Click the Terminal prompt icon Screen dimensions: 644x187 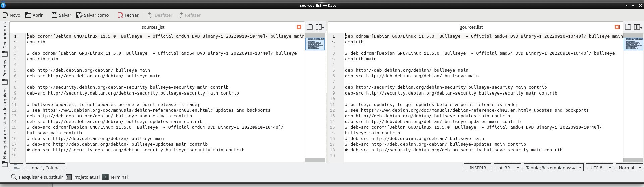pos(105,177)
